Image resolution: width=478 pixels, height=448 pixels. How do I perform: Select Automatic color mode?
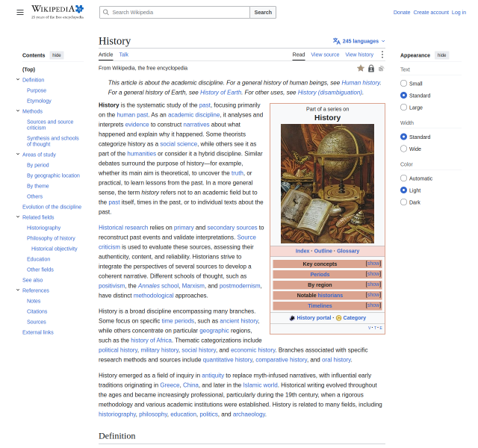click(403, 178)
